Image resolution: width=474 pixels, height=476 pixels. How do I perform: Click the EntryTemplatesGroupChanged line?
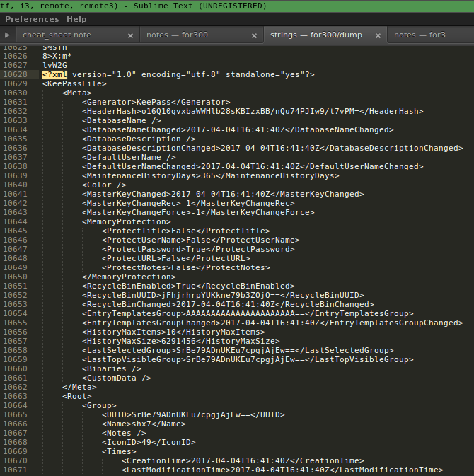272,323
